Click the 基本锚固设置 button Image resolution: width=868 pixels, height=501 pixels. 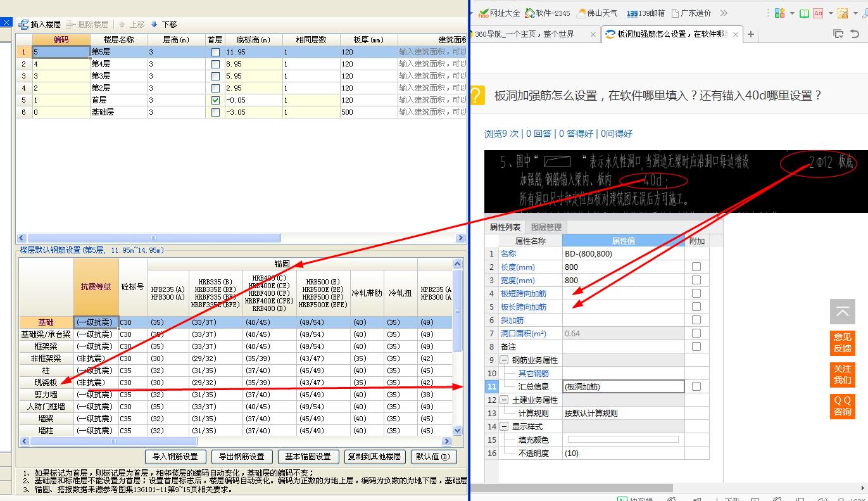308,456
